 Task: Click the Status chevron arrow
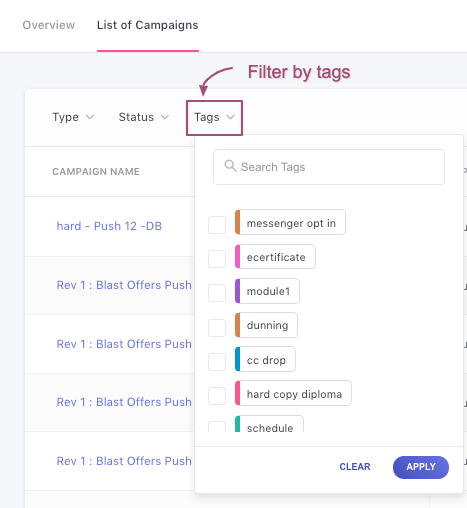coord(165,117)
